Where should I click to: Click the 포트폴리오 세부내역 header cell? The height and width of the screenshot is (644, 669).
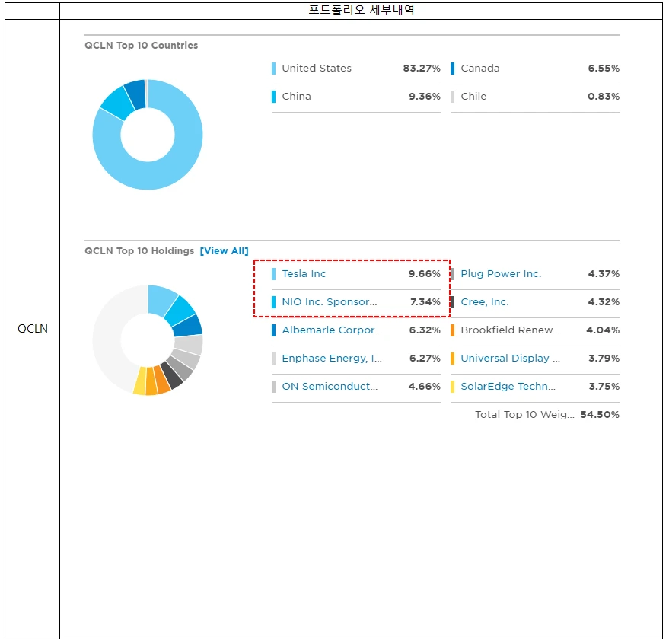pyautogui.click(x=362, y=10)
